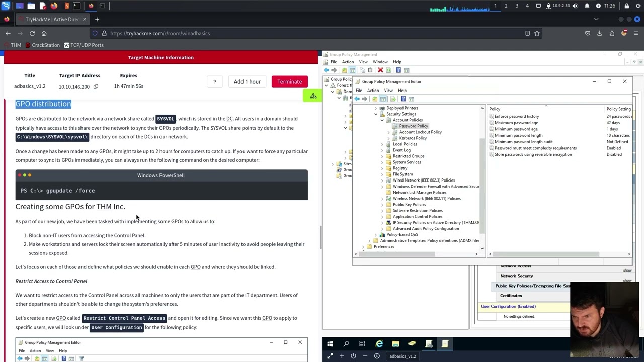Open a new Firefox tab

pyautogui.click(x=97, y=19)
